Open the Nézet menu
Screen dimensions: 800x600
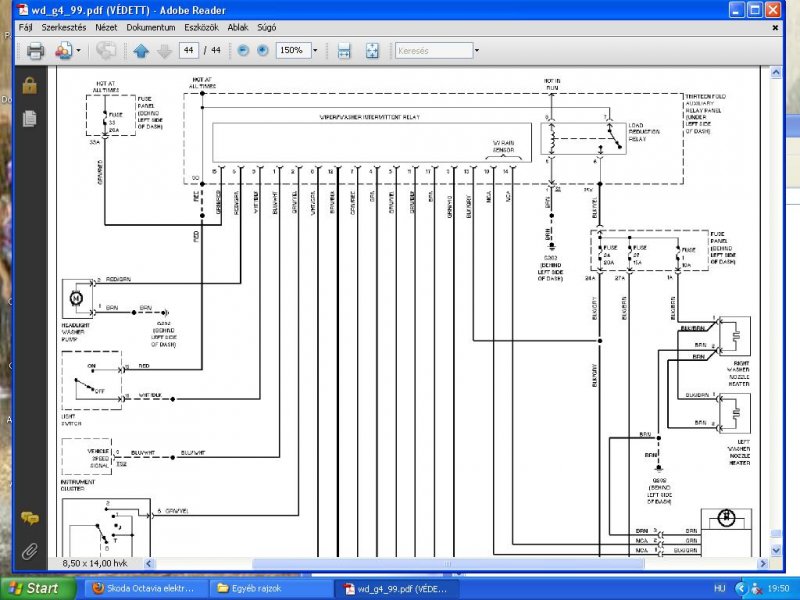pos(106,28)
